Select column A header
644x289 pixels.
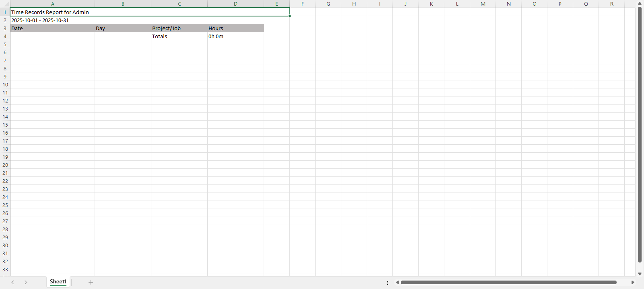pyautogui.click(x=52, y=4)
